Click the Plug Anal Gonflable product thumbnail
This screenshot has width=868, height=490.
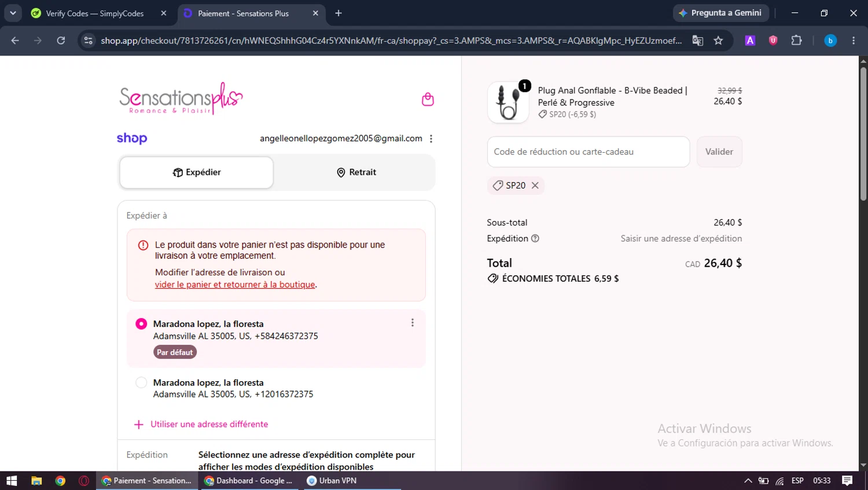click(x=508, y=102)
